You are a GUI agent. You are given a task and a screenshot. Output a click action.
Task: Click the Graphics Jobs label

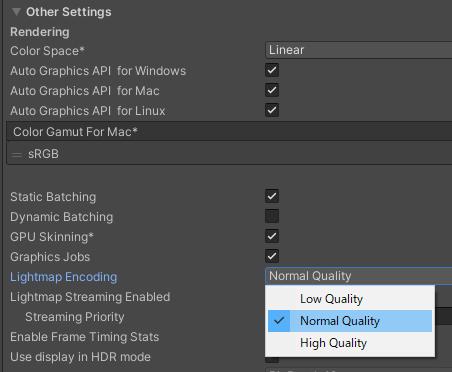tap(50, 257)
